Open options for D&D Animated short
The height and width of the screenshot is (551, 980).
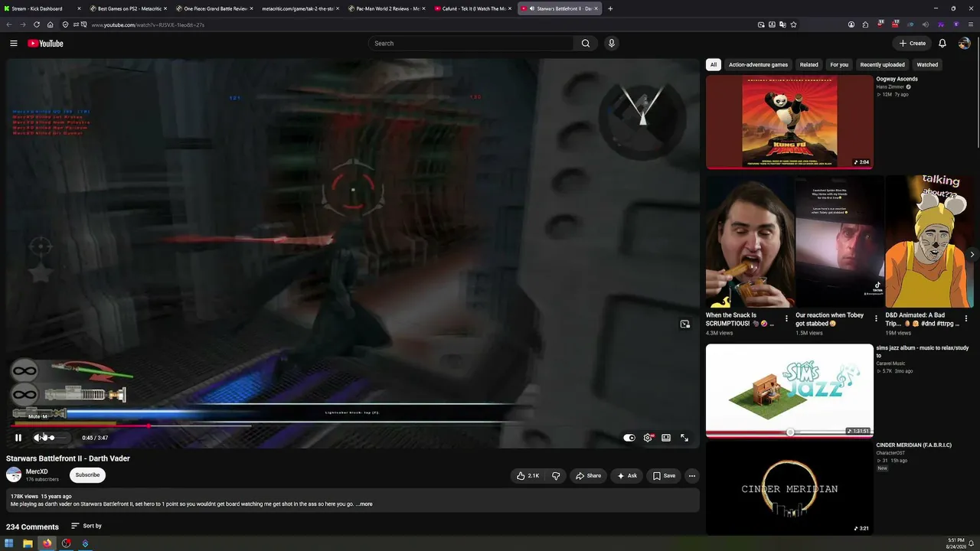(x=966, y=318)
